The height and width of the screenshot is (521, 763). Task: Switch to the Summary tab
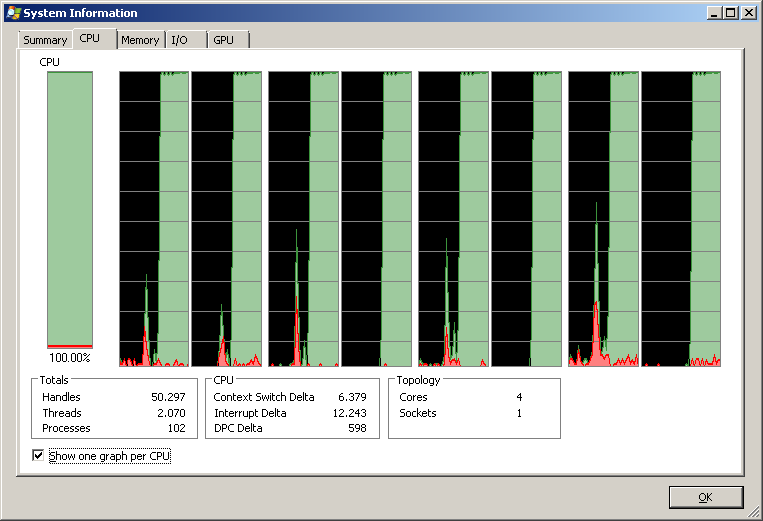pyautogui.click(x=45, y=40)
